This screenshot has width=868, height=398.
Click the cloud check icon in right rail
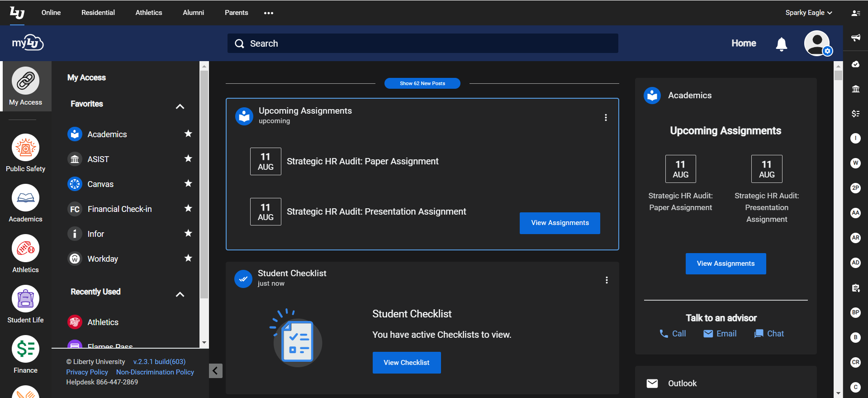point(855,64)
